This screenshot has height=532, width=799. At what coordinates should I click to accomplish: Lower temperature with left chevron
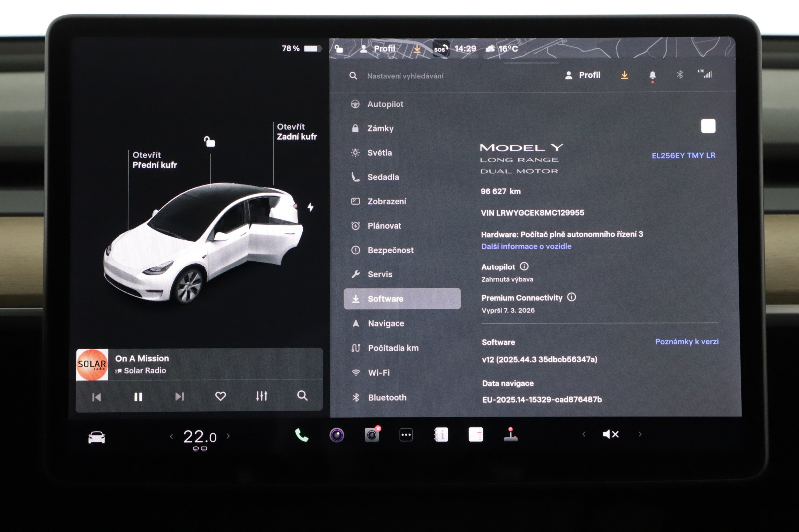click(x=171, y=437)
